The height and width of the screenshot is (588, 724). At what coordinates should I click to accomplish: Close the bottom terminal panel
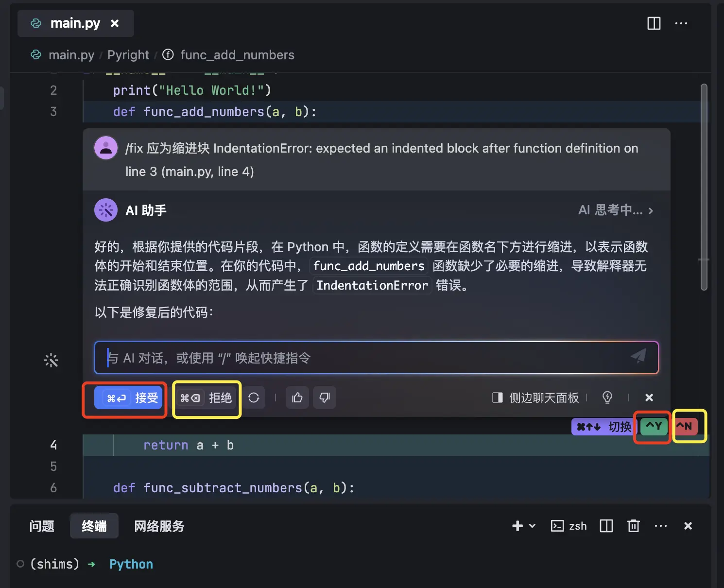click(688, 526)
